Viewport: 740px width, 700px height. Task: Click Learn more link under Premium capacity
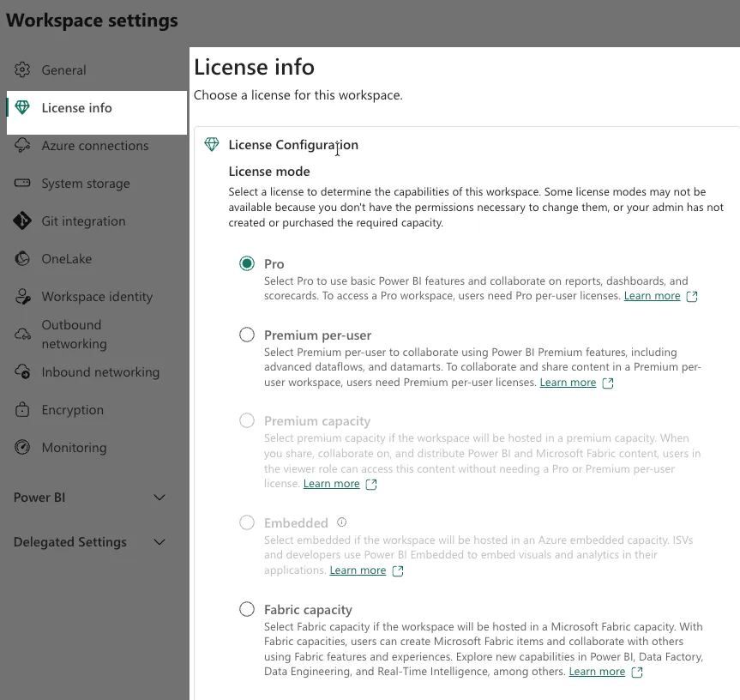331,484
